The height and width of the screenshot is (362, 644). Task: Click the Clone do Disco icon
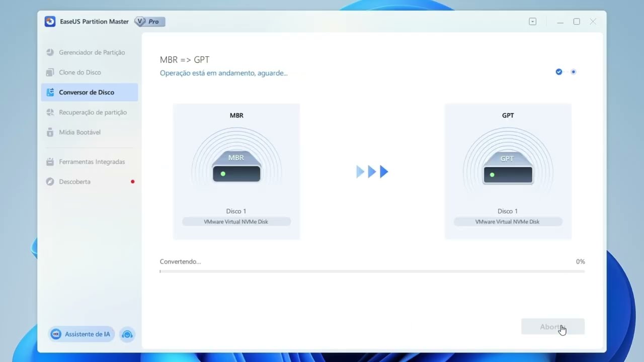click(x=50, y=72)
